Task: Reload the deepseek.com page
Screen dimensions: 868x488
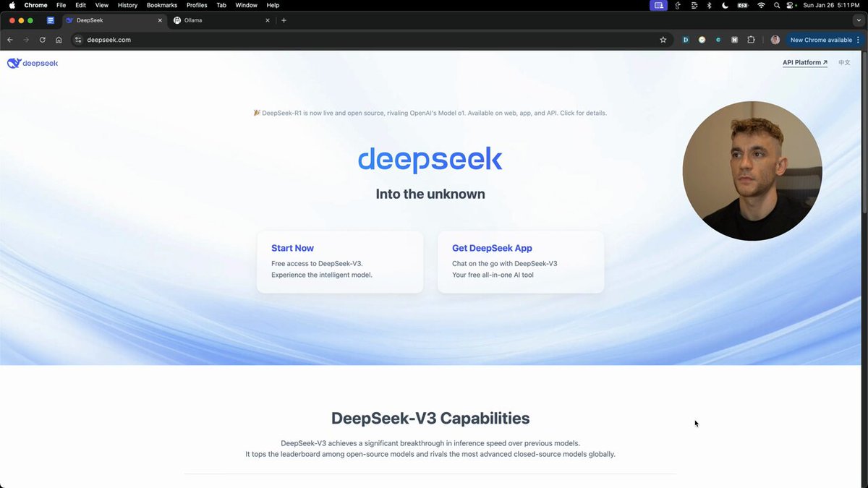Action: 43,40
